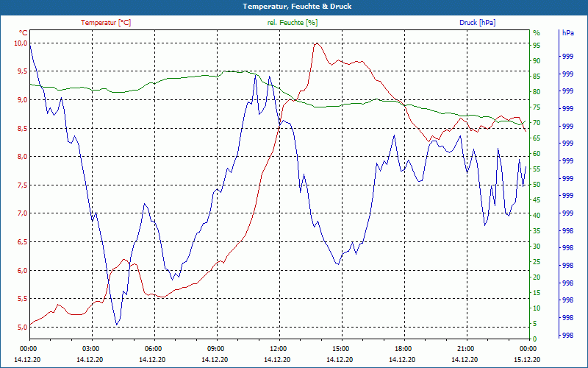
Task: Click the 18:00 time axis label
Action: [x=403, y=348]
